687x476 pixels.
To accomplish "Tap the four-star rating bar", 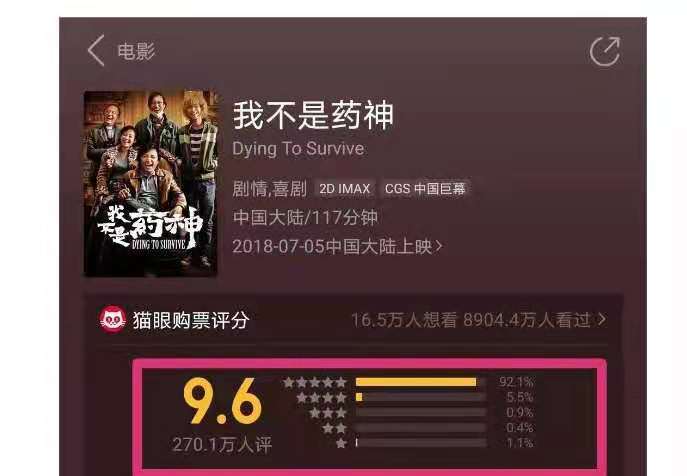I will [x=421, y=397].
